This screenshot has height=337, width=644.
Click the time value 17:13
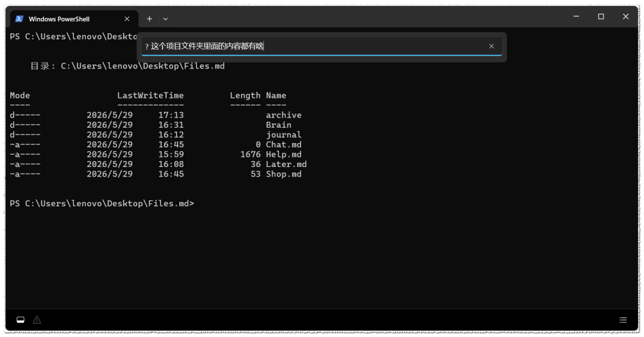point(171,115)
